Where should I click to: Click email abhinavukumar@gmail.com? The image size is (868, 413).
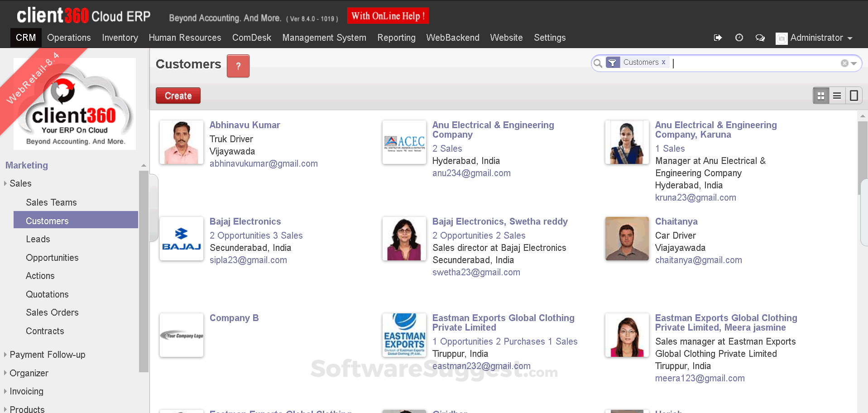(x=264, y=163)
